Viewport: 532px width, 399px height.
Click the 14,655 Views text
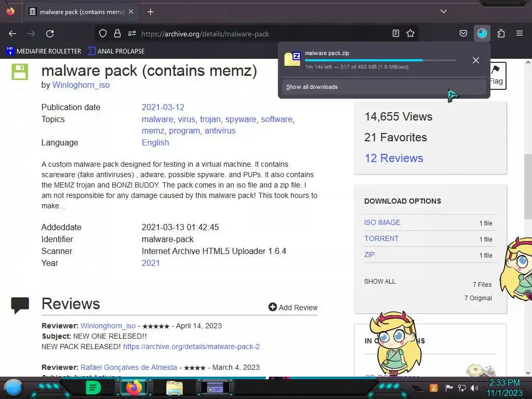398,117
